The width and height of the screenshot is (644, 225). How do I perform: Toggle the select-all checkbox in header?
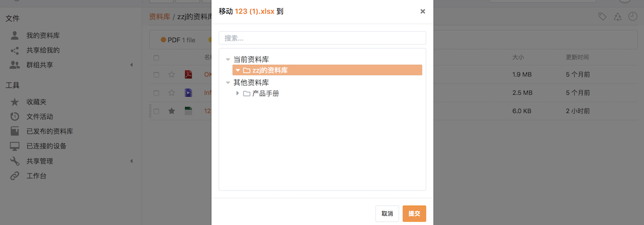pyautogui.click(x=156, y=58)
